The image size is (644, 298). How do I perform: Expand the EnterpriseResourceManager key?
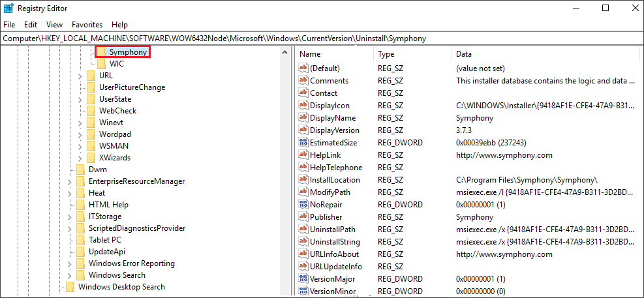pos(70,181)
